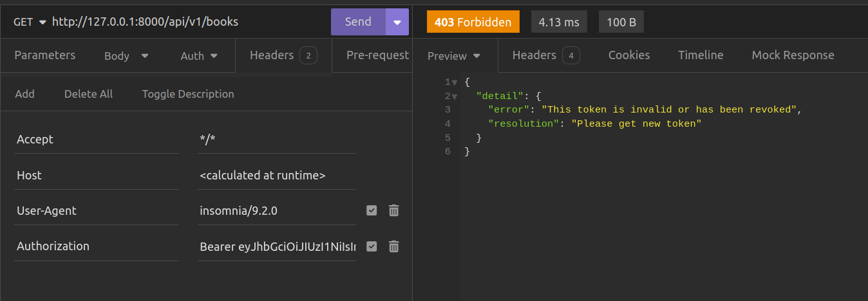868x301 pixels.
Task: Uncheck the User-Agent header checkbox
Action: click(x=372, y=210)
